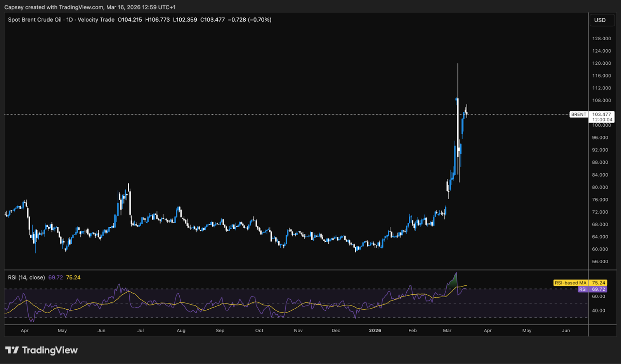This screenshot has width=621, height=364.
Task: Click the Mar label on the time axis
Action: pyautogui.click(x=447, y=331)
